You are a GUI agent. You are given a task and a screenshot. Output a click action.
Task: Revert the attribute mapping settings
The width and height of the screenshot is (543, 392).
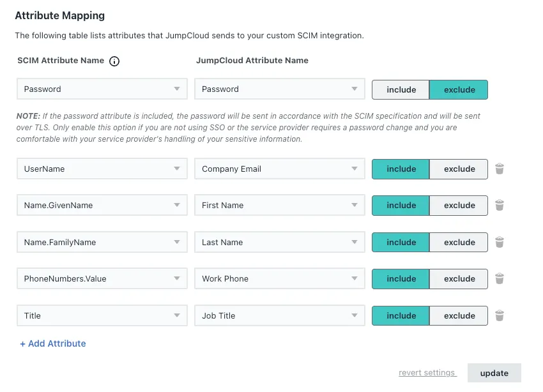(x=427, y=373)
